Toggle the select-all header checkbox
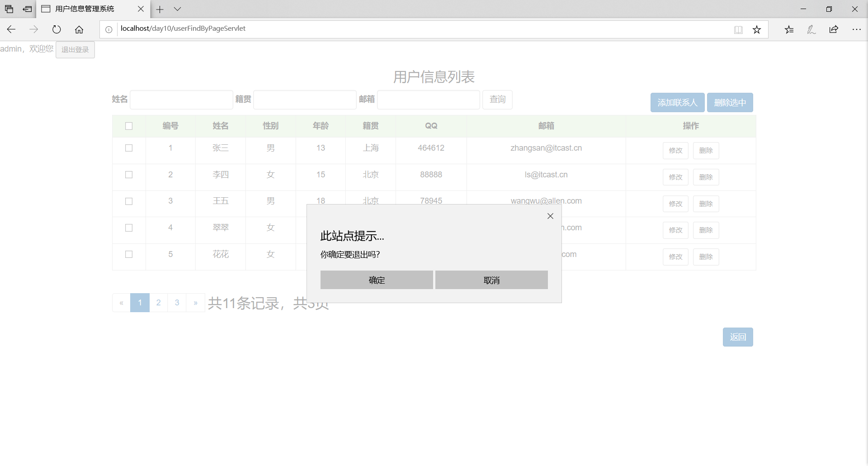Image resolution: width=868 pixels, height=466 pixels. coord(129,126)
